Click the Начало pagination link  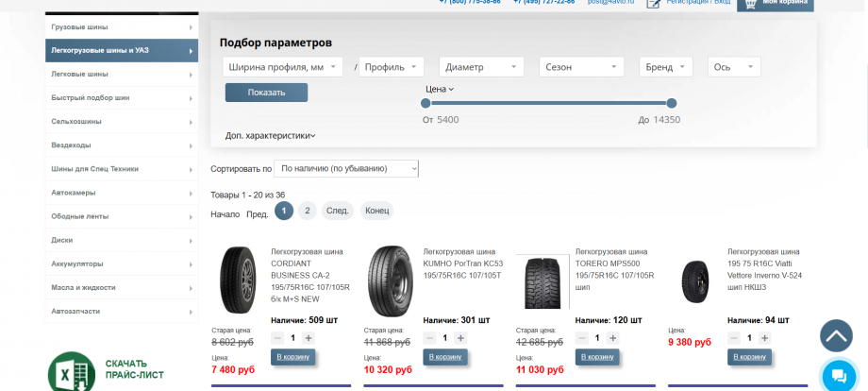click(225, 214)
